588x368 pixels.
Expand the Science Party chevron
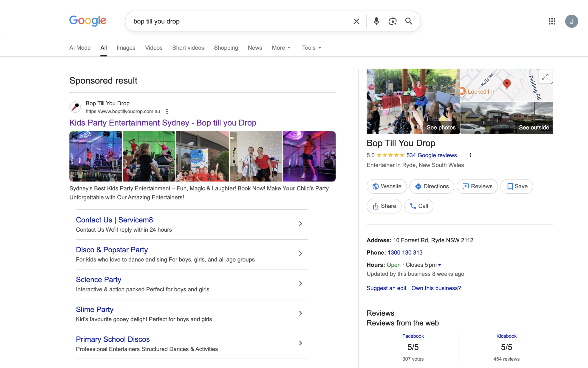tap(301, 283)
